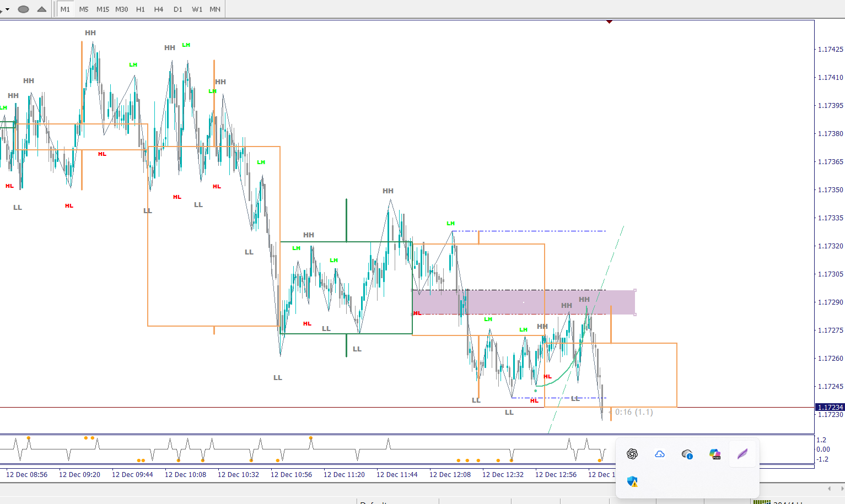Open the dropdown arrow beside the ellipse tool

[7, 9]
